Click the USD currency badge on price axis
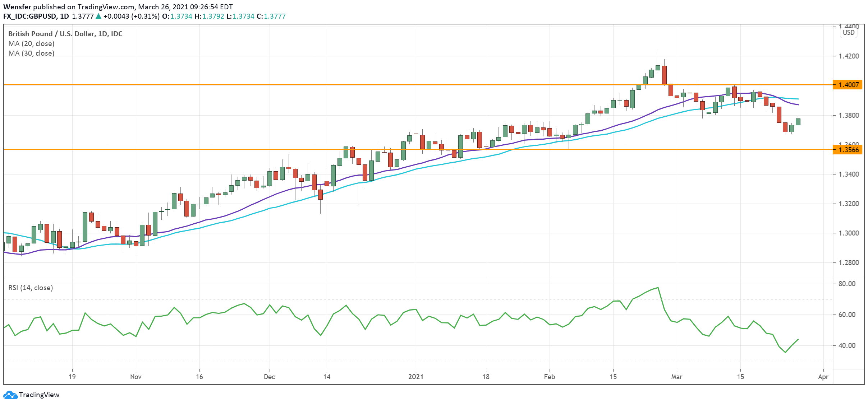 click(848, 32)
